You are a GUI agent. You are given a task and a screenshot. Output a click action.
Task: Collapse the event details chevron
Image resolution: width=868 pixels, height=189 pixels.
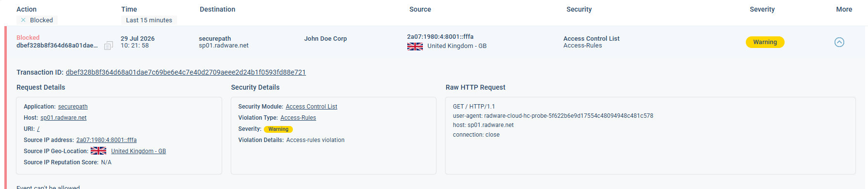click(839, 42)
